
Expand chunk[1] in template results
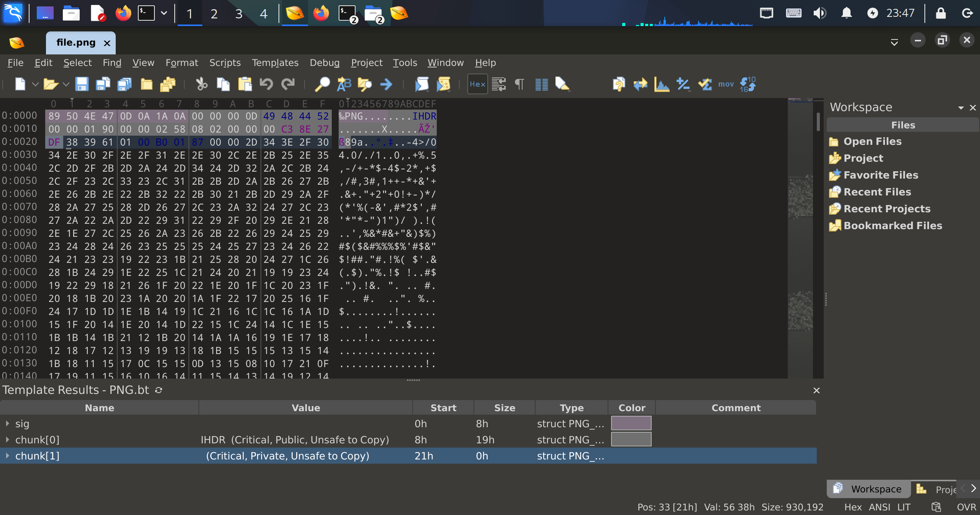[7, 456]
